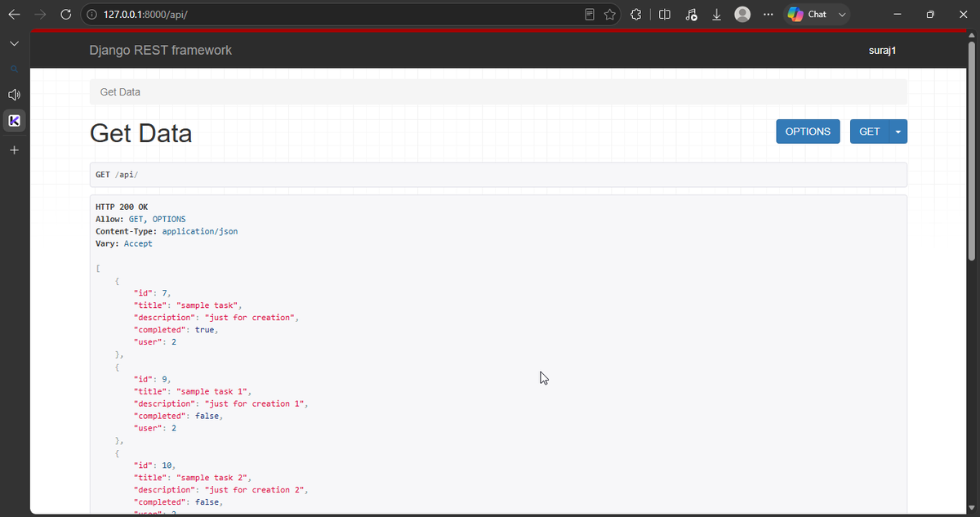
Task: Show the browser downloads panel
Action: [x=716, y=15]
